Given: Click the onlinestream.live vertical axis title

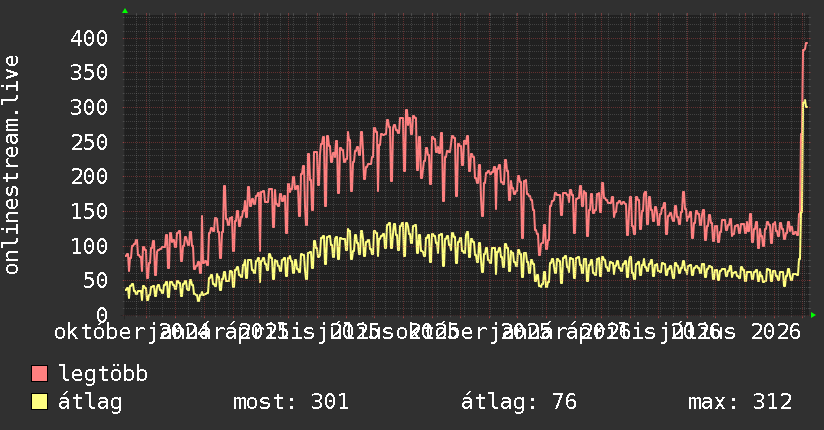Looking at the screenshot, I should point(11,165).
